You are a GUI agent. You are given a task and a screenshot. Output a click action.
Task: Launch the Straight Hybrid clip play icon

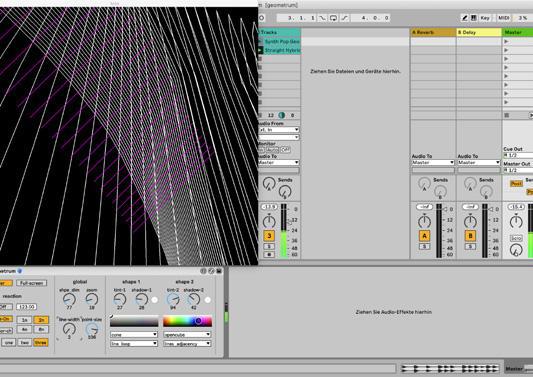261,50
